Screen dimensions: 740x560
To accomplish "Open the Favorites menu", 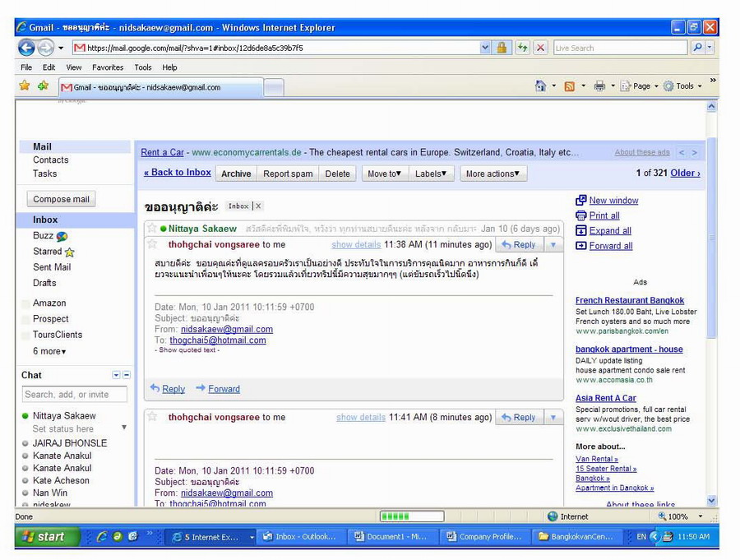I will (108, 67).
